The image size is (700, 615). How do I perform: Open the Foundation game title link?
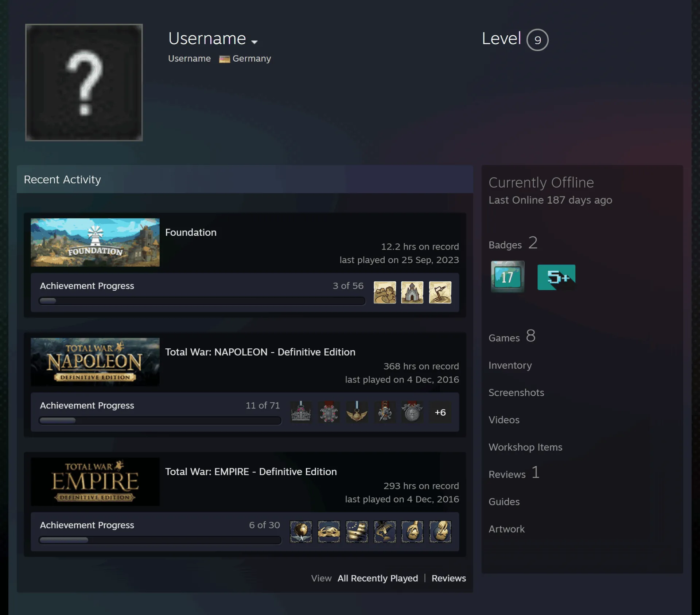(x=191, y=232)
